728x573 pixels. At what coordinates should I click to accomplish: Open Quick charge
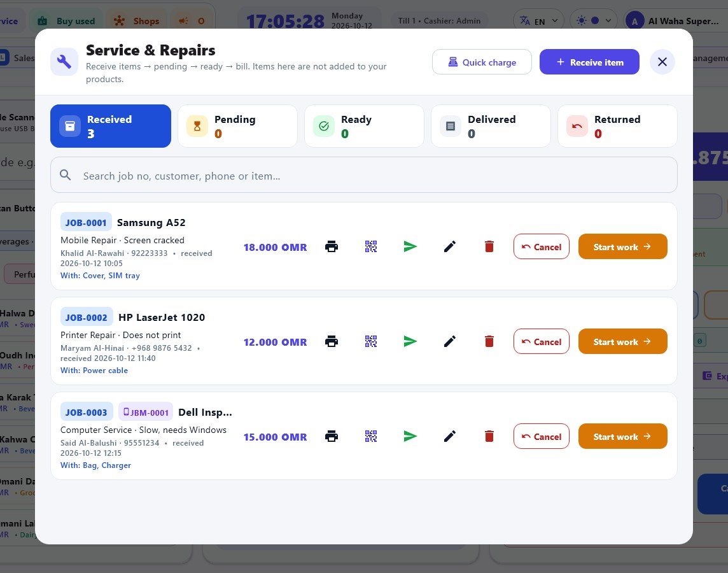point(482,62)
